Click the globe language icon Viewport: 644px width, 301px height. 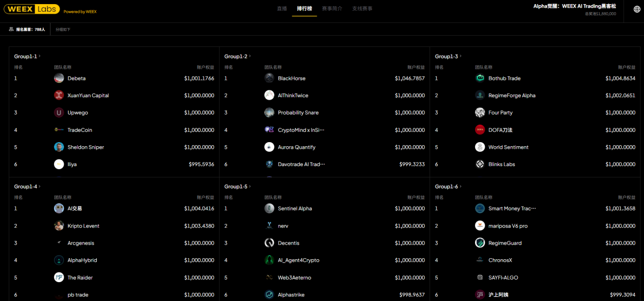click(x=637, y=9)
